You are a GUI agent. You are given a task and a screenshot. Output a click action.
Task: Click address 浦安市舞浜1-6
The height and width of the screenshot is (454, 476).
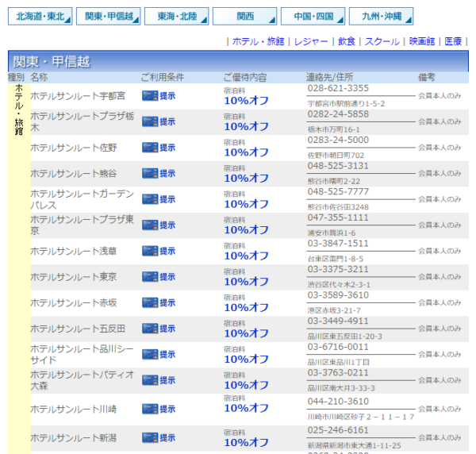(x=332, y=233)
